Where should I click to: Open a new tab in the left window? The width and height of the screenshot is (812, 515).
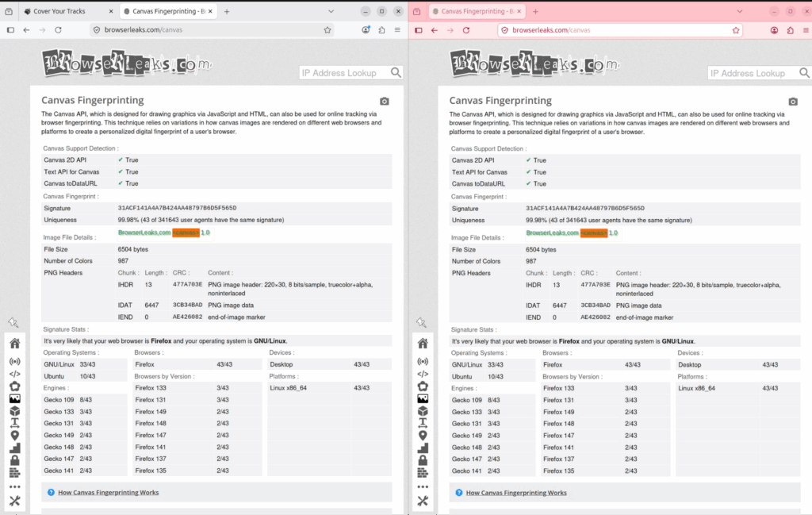[x=227, y=11]
